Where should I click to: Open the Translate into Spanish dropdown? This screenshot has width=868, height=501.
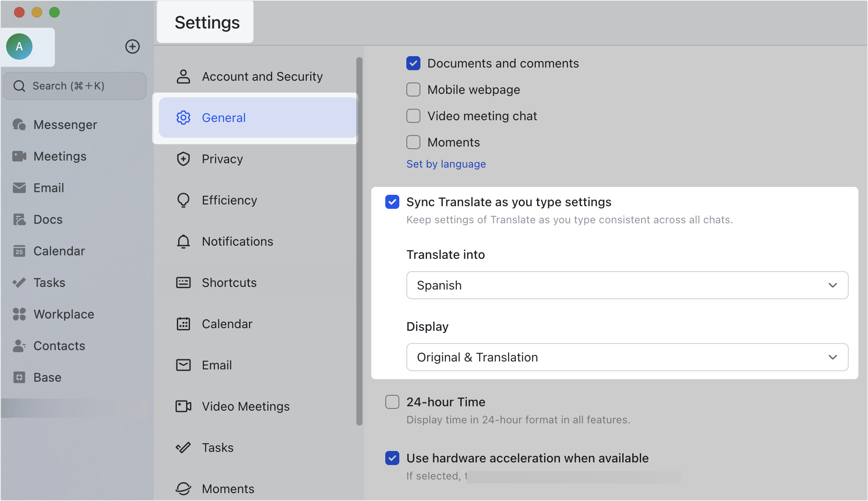click(627, 285)
